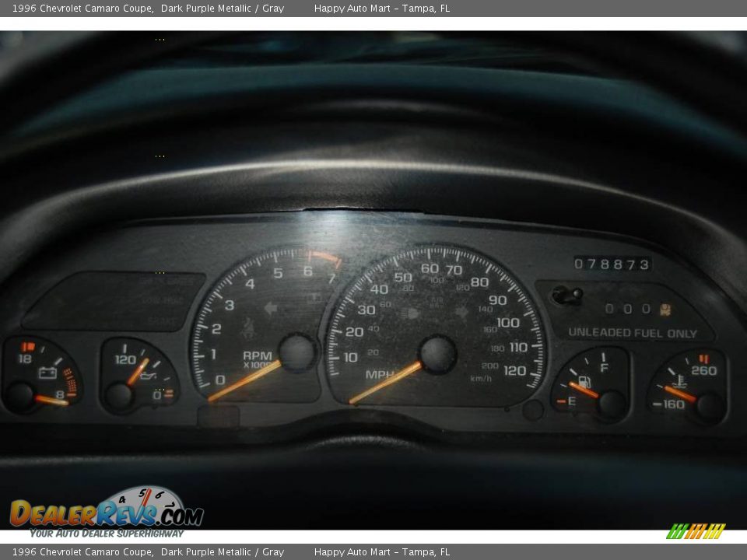This screenshot has height=560, width=747.
Task: Click the right turn signal arrow
Action: click(462, 312)
